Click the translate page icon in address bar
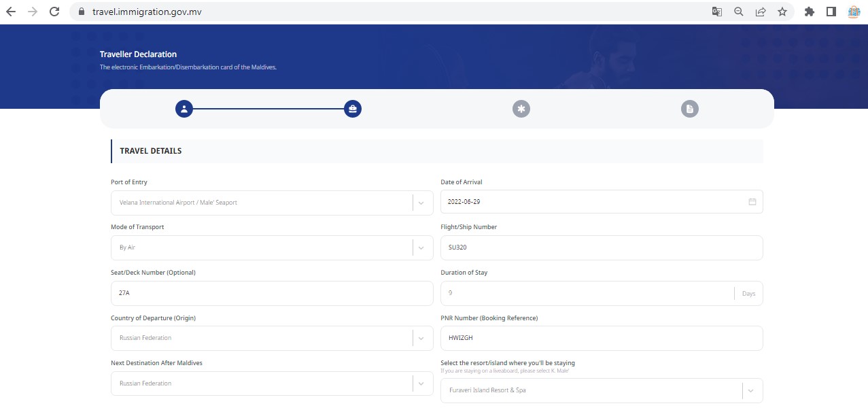The image size is (868, 410). click(x=717, y=12)
